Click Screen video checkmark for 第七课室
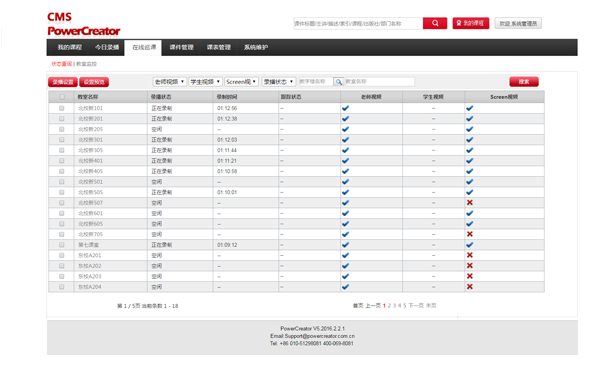Viewport: 600px width, 369px height. [x=470, y=245]
